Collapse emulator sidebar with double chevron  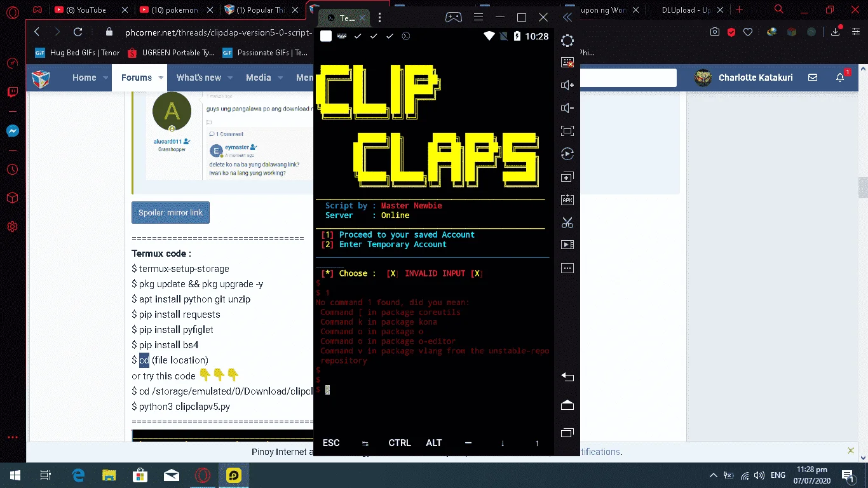click(x=567, y=17)
